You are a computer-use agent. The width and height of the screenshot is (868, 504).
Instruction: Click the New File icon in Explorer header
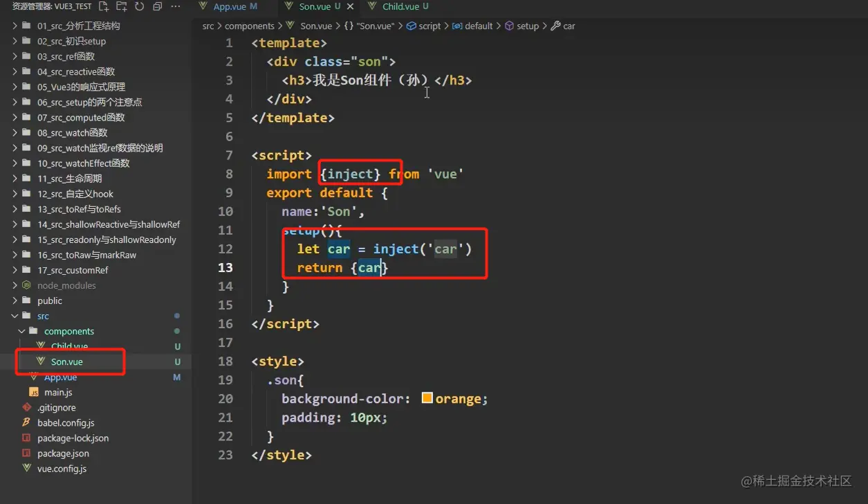click(x=104, y=6)
